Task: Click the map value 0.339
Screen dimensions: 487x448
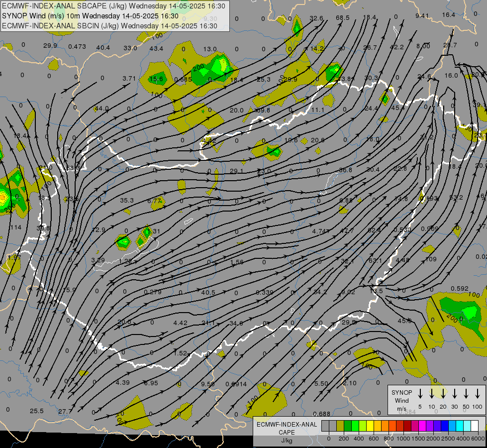Action: click(264, 292)
